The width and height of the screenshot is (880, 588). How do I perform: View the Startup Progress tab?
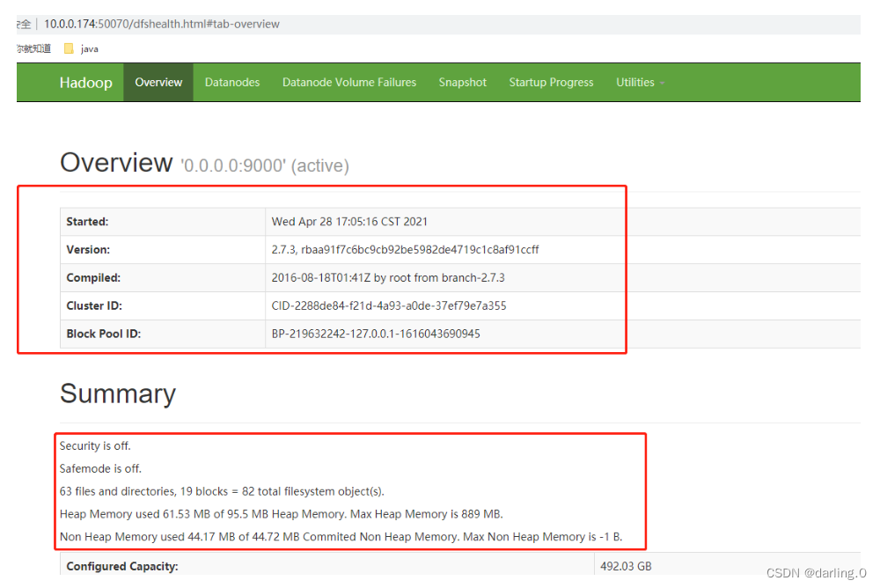click(551, 82)
